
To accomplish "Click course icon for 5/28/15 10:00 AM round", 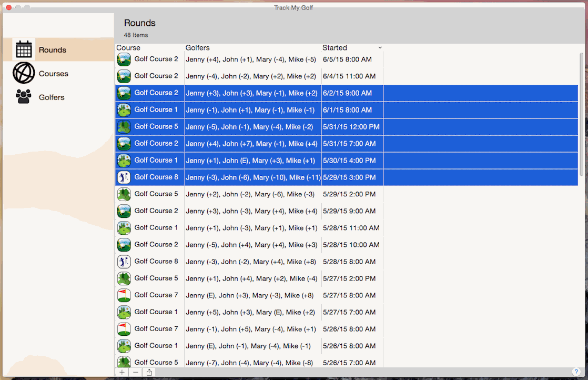I will pyautogui.click(x=124, y=245).
